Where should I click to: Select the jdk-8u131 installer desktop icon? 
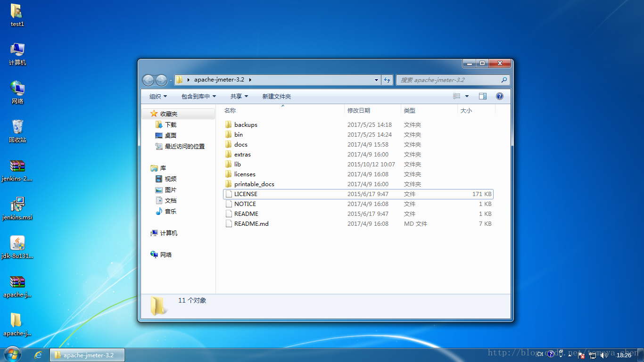pyautogui.click(x=17, y=247)
